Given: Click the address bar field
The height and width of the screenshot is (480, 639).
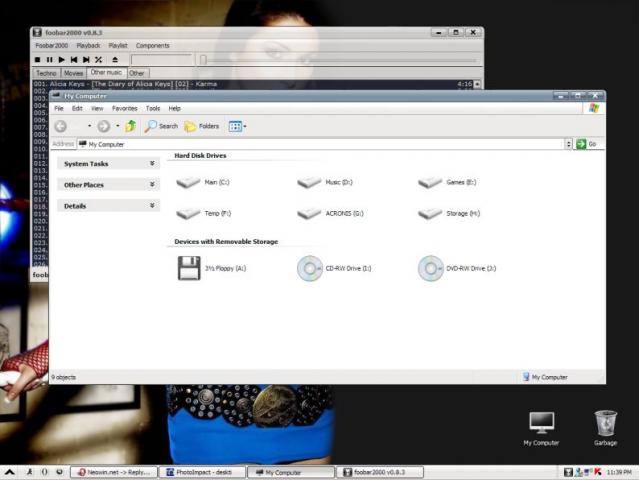Looking at the screenshot, I should (x=321, y=144).
